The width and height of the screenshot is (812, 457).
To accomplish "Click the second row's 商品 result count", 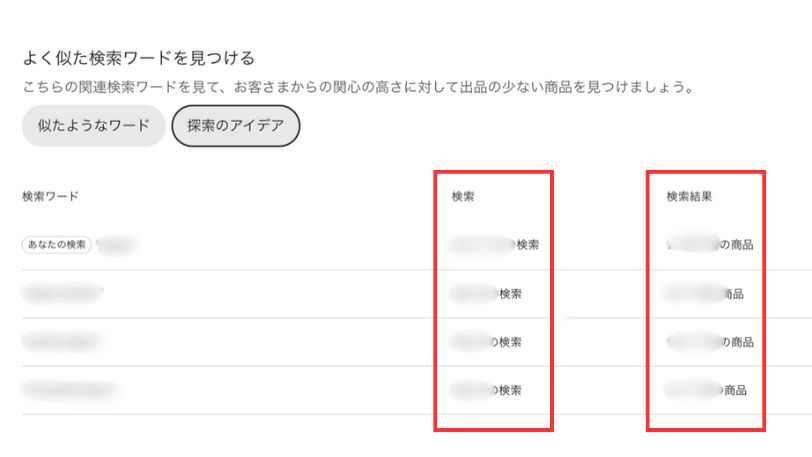I will click(706, 294).
